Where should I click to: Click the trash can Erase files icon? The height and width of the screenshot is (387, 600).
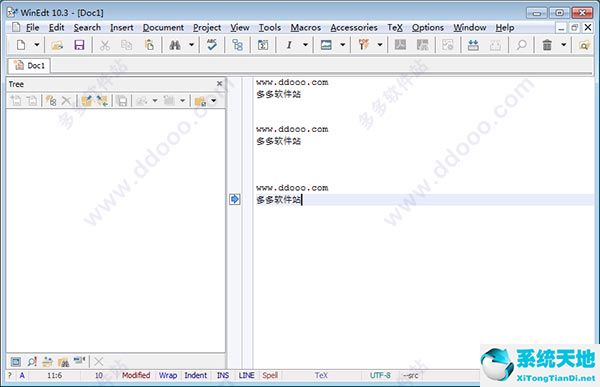coord(547,45)
